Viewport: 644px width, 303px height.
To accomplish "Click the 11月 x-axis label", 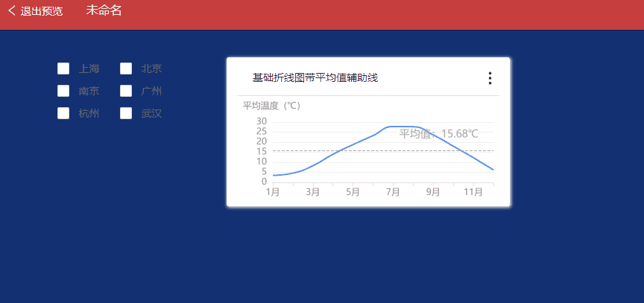I will [x=473, y=191].
